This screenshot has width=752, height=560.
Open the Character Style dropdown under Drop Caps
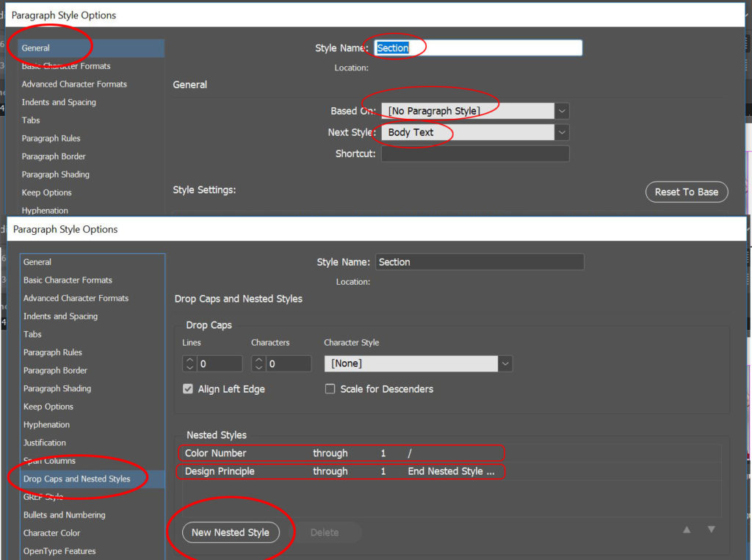click(x=507, y=363)
